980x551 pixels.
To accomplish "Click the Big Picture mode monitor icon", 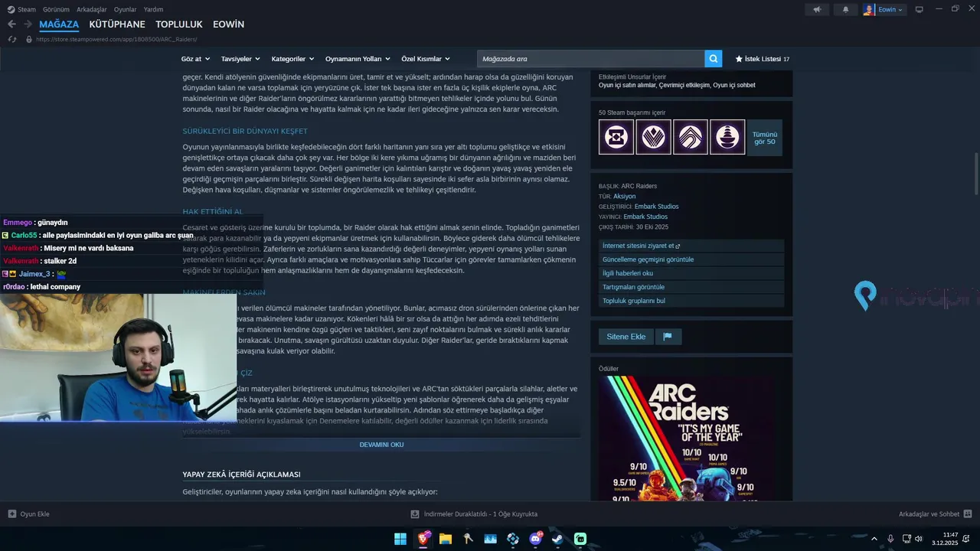I will coord(919,9).
